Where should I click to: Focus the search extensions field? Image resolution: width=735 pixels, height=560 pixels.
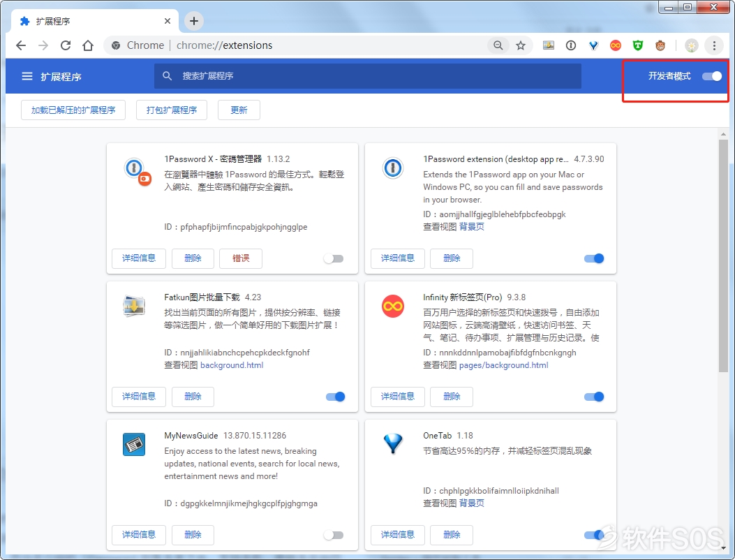tap(367, 76)
